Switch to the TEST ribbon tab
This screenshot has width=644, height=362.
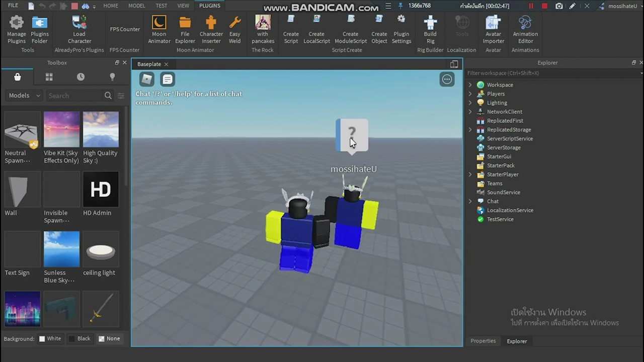(x=162, y=6)
